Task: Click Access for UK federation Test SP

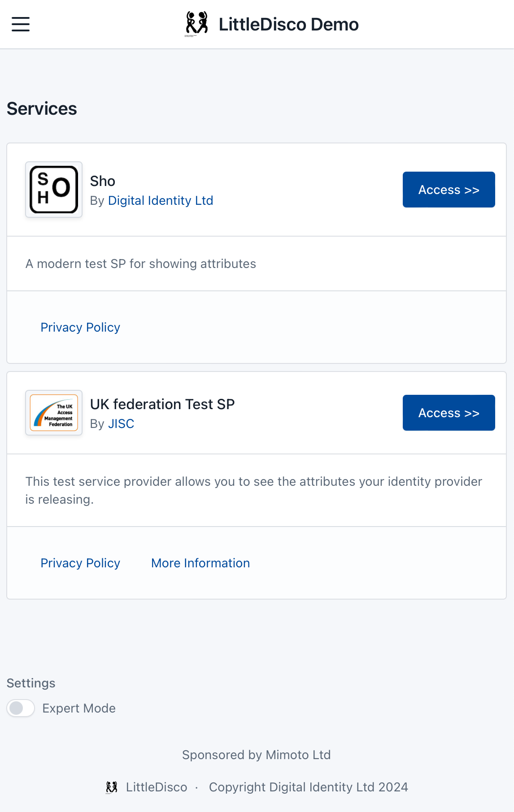Action: pos(449,413)
